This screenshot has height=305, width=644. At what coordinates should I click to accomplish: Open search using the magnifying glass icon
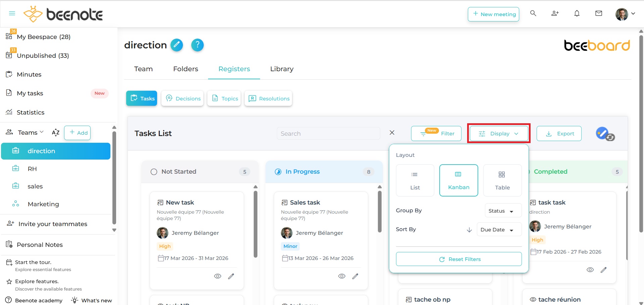[x=533, y=13]
